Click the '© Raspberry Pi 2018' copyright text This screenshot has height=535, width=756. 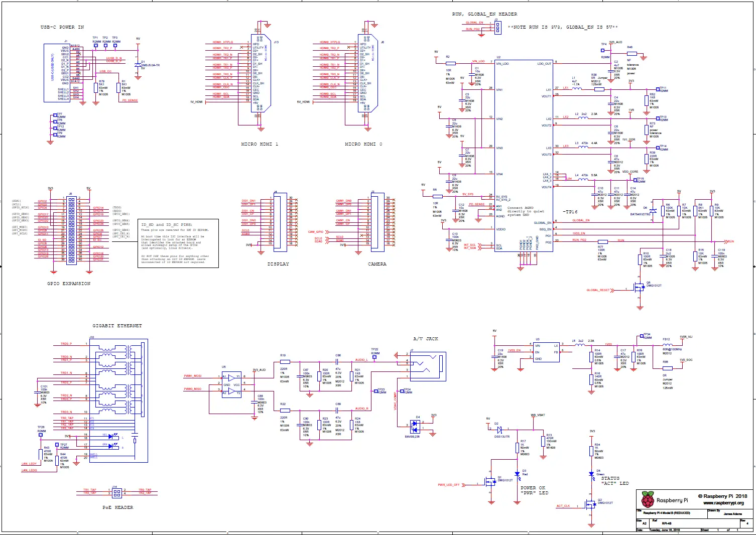[x=722, y=496]
